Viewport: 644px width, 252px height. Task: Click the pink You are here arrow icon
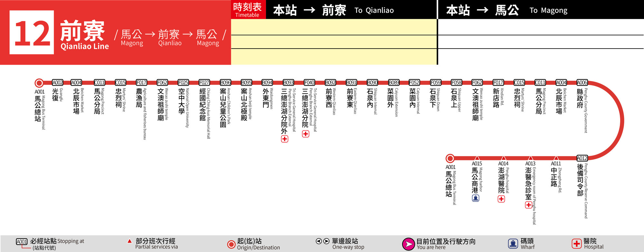tap(408, 244)
